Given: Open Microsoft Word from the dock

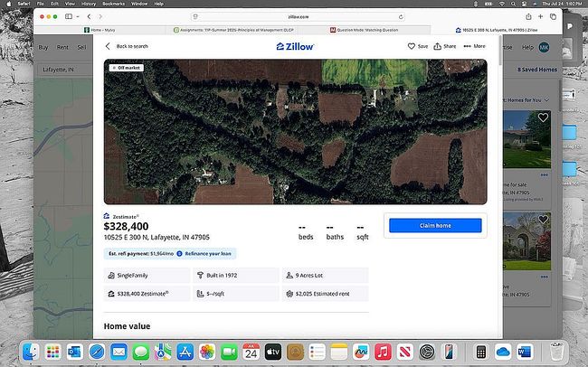Looking at the screenshot, I should [525, 352].
